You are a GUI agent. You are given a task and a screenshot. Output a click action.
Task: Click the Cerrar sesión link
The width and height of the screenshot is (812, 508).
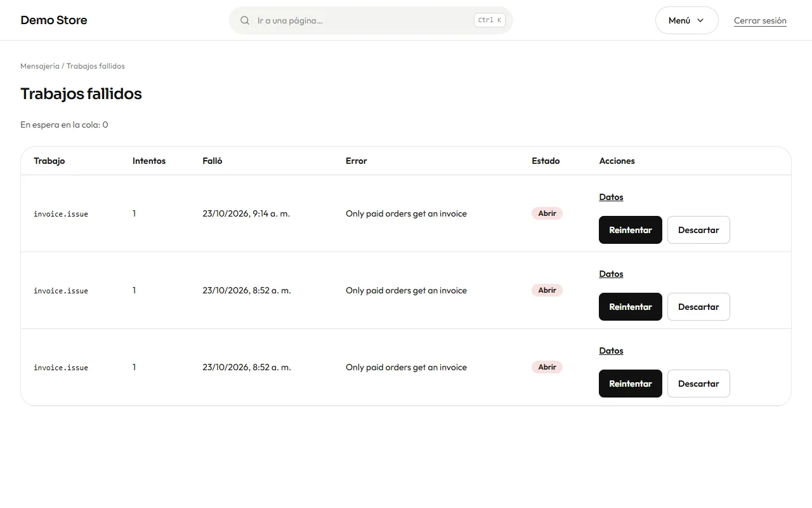pos(760,20)
